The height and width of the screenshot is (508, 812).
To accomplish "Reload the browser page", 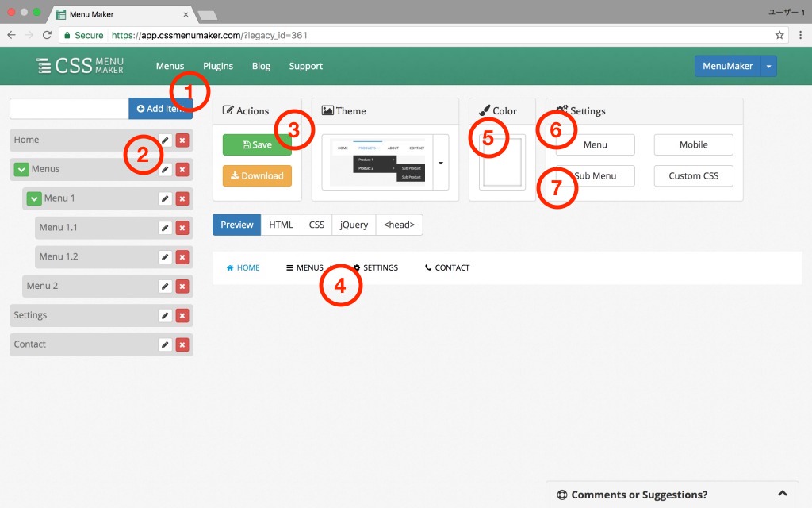I will pyautogui.click(x=47, y=35).
